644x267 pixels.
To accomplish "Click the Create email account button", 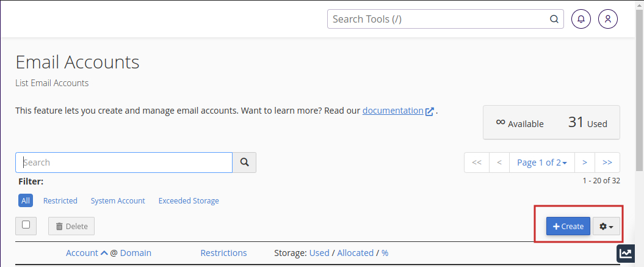I will point(568,226).
